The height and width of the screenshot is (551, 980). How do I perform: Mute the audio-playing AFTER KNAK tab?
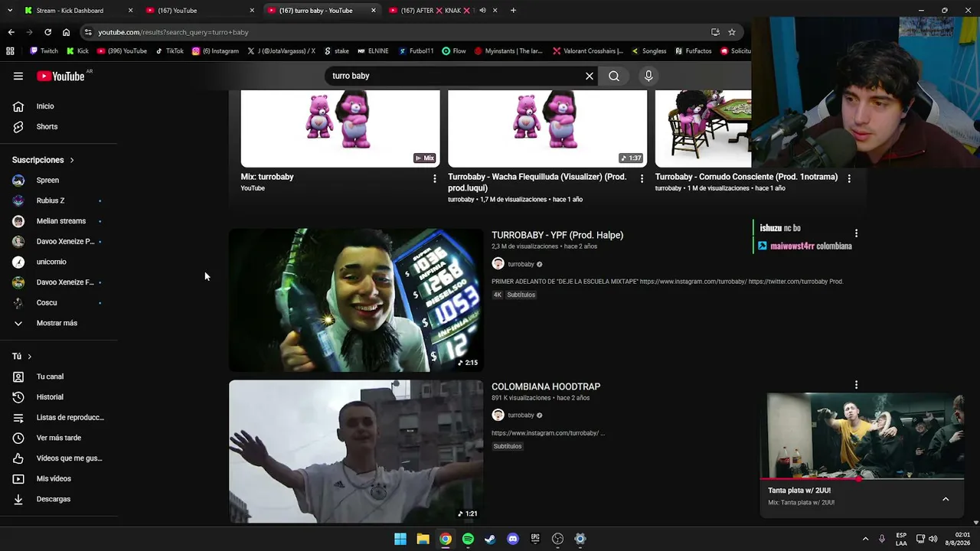coord(482,11)
